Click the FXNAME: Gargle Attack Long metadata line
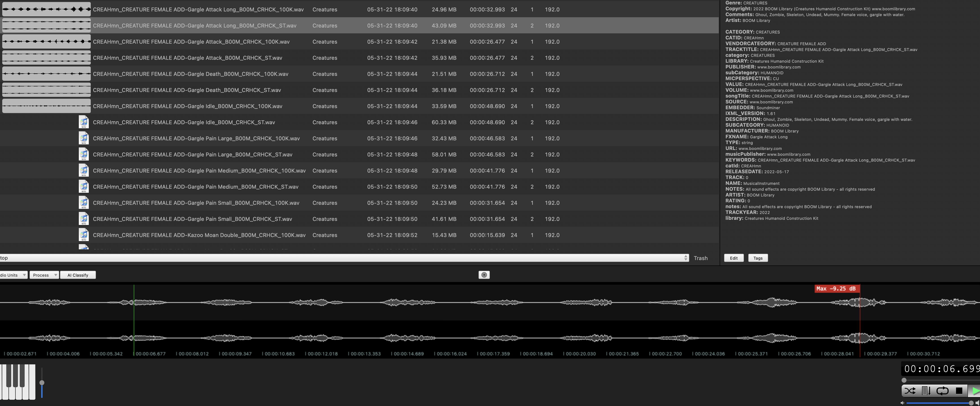The height and width of the screenshot is (406, 980). (x=756, y=137)
